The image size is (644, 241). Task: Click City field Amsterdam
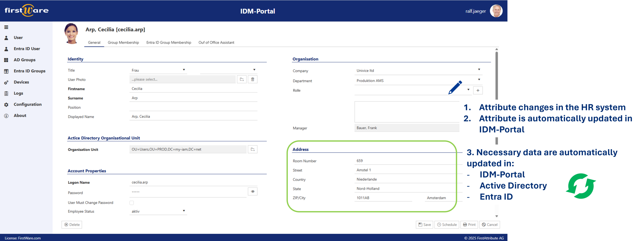tap(444, 198)
